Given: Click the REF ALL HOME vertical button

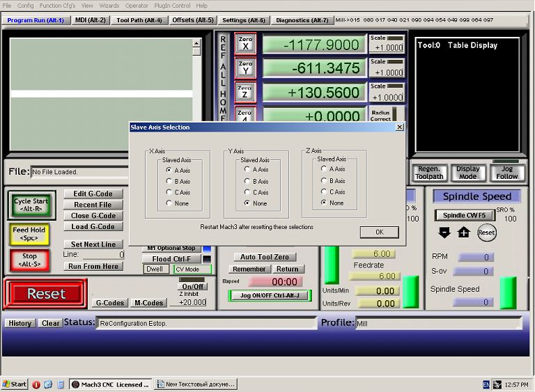Looking at the screenshot, I should [223, 78].
